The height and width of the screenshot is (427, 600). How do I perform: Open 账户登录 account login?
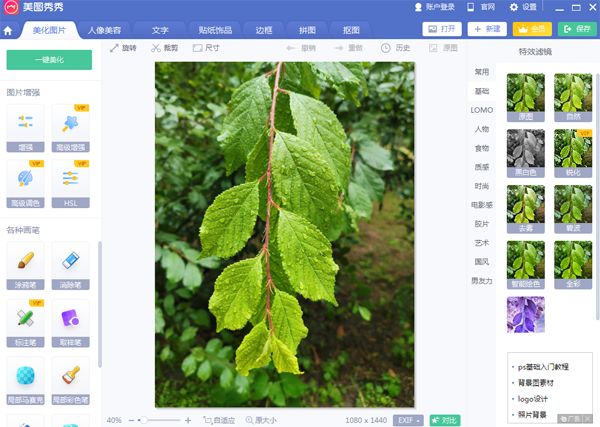pos(435,7)
